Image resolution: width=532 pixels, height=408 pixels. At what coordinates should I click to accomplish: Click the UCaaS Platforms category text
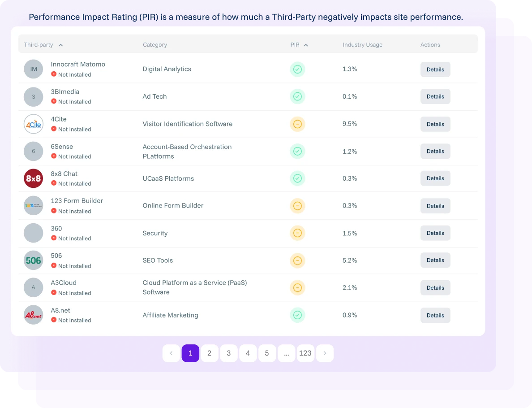pyautogui.click(x=168, y=178)
